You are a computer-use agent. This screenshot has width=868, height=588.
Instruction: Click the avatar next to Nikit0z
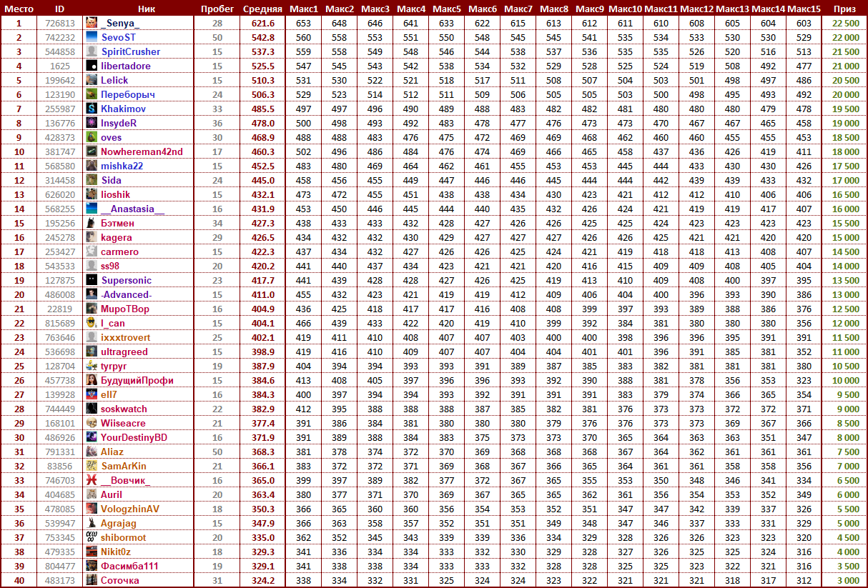pos(92,552)
